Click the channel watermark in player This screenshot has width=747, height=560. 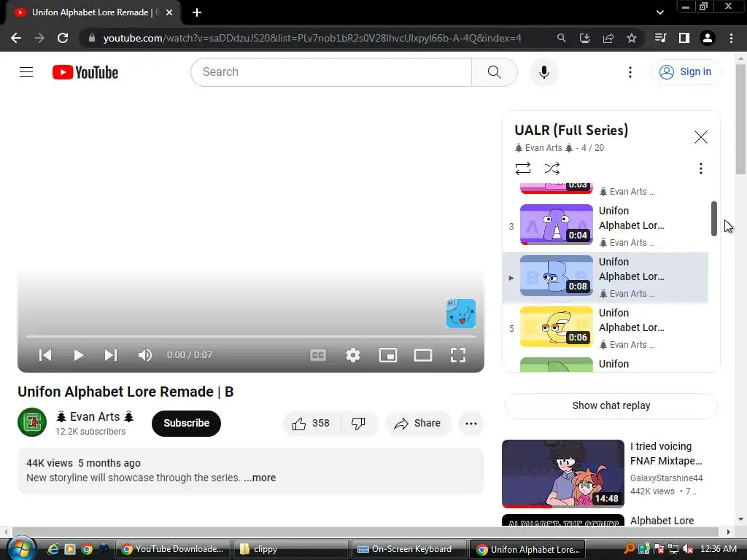click(461, 314)
